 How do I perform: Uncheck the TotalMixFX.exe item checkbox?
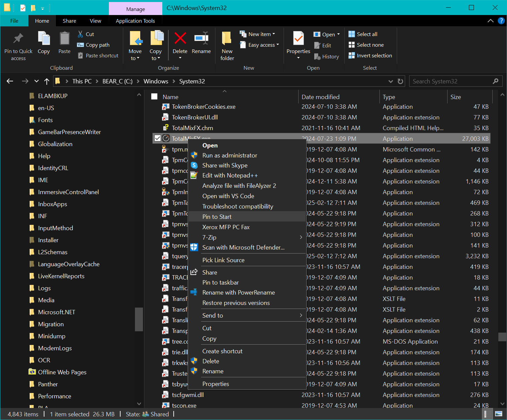(158, 138)
